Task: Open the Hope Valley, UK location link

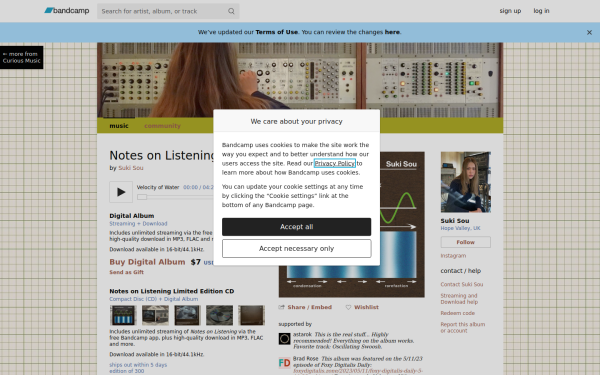Action: pos(460,228)
